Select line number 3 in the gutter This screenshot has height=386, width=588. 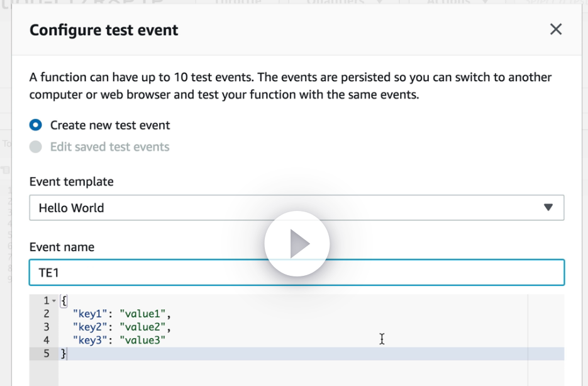click(x=47, y=327)
